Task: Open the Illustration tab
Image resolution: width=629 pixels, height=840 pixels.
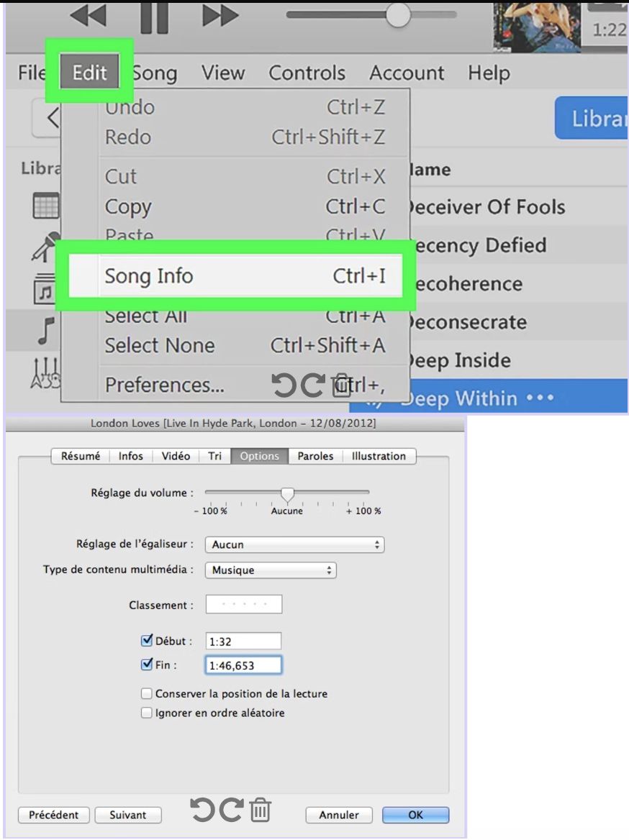Action: point(379,456)
